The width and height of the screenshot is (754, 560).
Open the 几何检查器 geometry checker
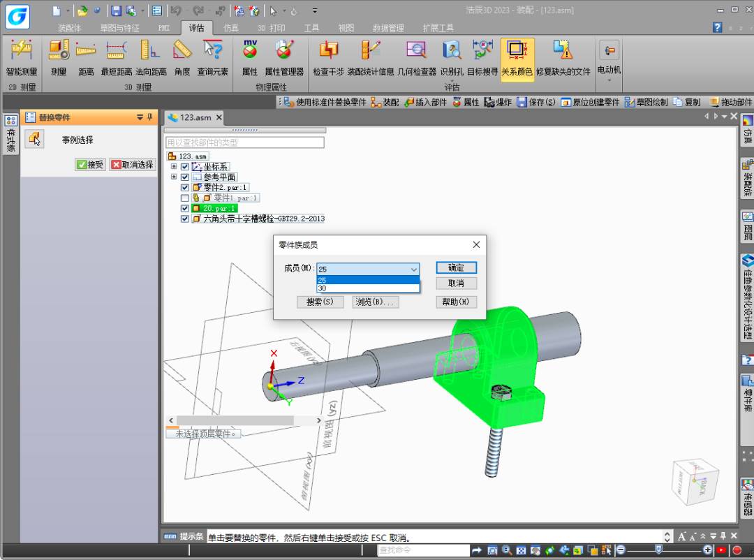(x=417, y=52)
